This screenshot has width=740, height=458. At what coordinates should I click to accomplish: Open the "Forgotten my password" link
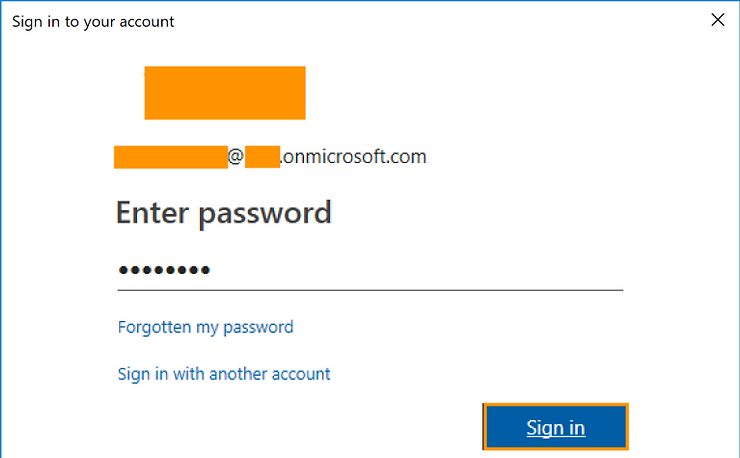(x=205, y=327)
